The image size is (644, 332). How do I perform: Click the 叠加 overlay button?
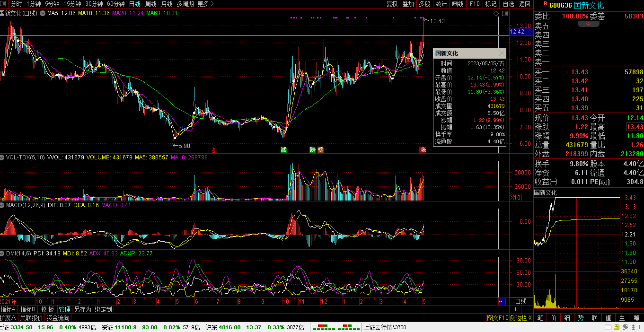(x=408, y=4)
